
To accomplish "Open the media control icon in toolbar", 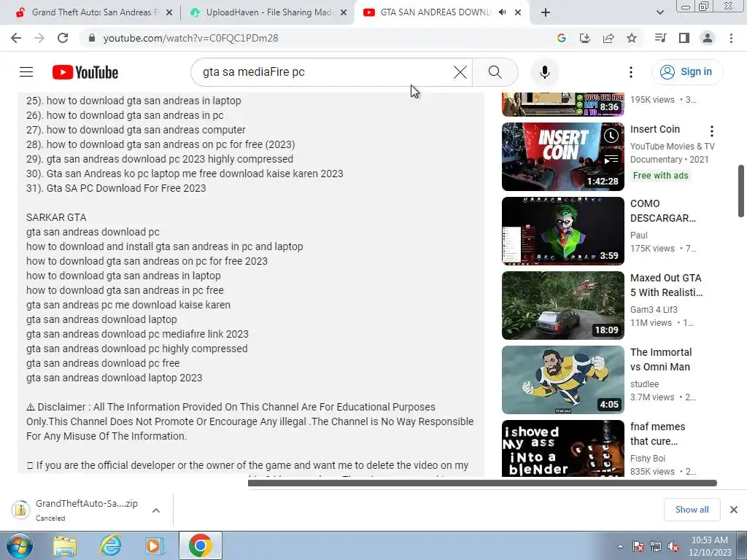I will [x=660, y=38].
